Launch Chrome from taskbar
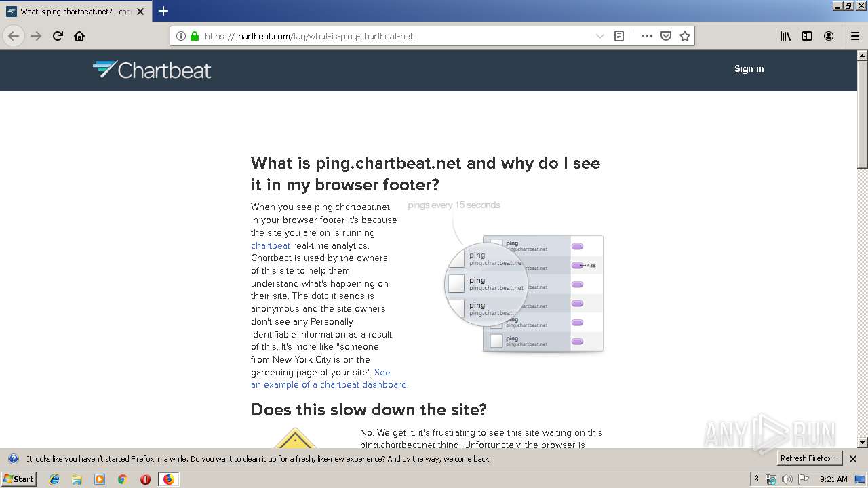 123,479
